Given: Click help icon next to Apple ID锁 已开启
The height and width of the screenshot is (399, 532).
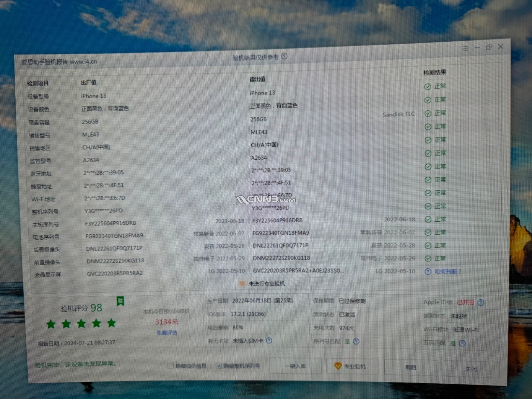Looking at the screenshot, I should click(x=481, y=303).
